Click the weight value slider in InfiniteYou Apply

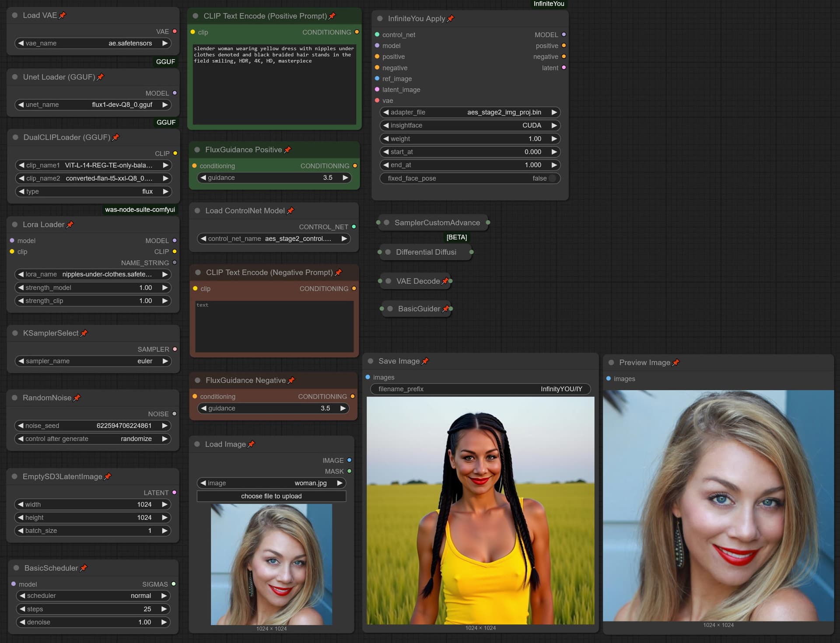[x=470, y=139]
